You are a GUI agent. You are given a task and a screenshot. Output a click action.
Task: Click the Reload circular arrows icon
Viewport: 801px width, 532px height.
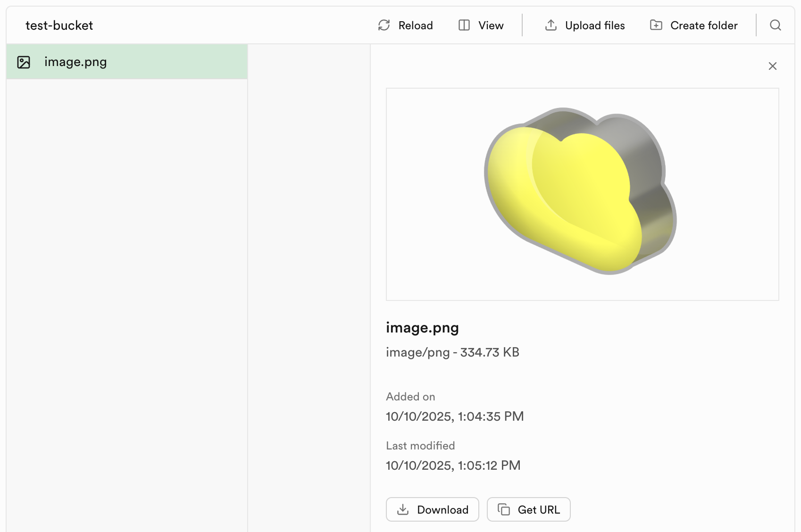click(384, 25)
